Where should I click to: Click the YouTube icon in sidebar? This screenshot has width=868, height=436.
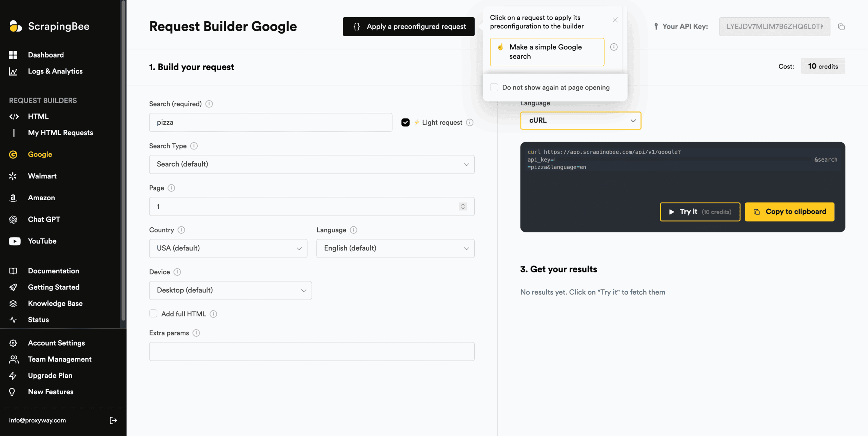pyautogui.click(x=14, y=241)
